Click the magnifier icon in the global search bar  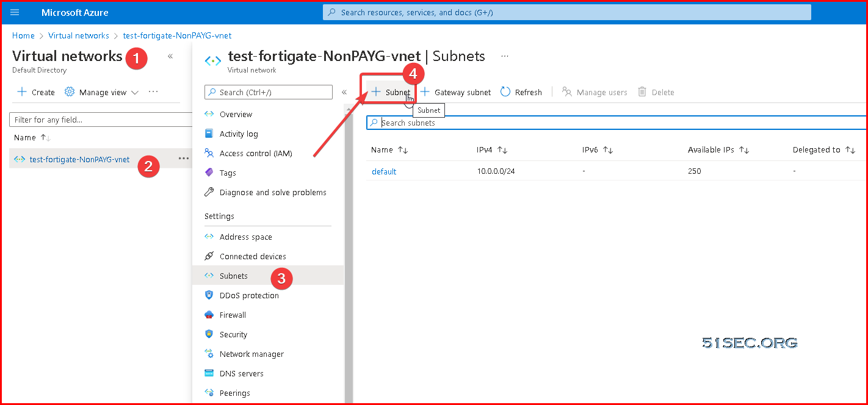point(331,12)
